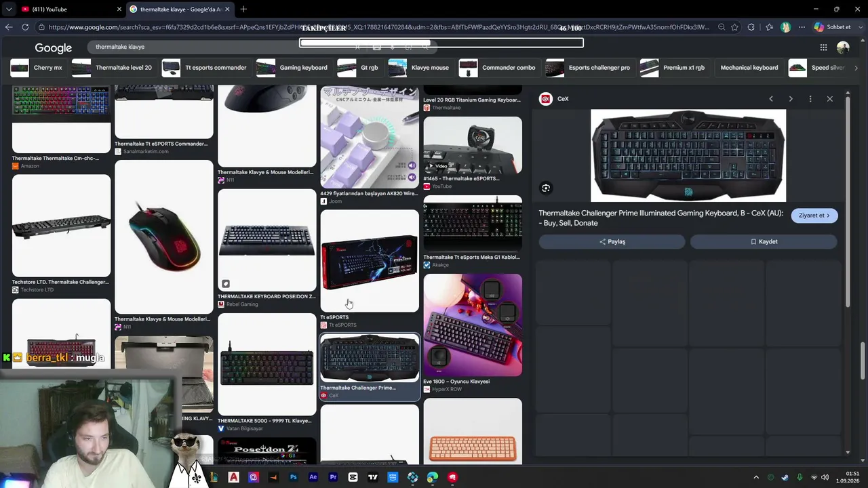
Task: Open the red Adobe app in taskbar
Action: coord(233,477)
